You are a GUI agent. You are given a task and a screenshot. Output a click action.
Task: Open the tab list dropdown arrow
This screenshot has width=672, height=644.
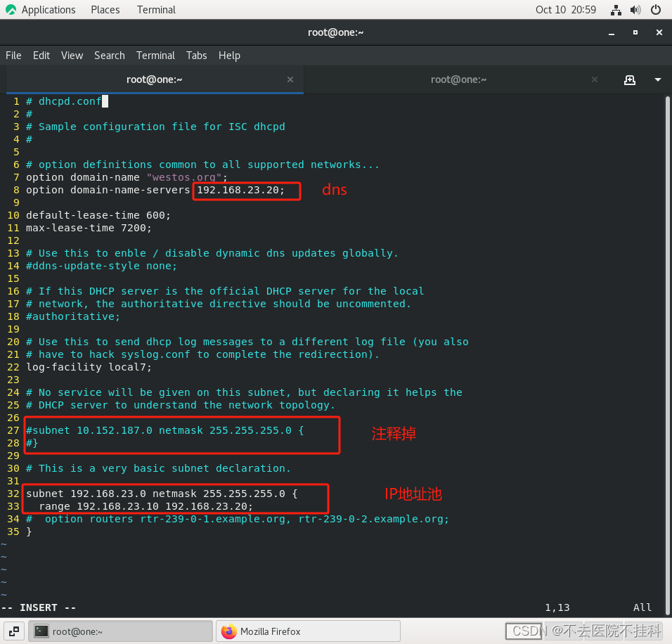(657, 79)
